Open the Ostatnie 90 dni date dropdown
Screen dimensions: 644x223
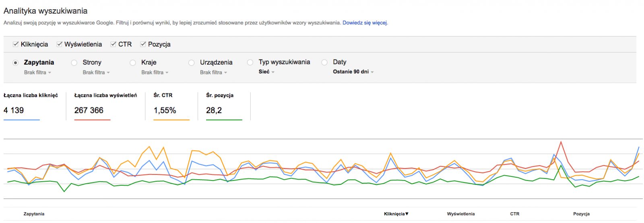[353, 72]
